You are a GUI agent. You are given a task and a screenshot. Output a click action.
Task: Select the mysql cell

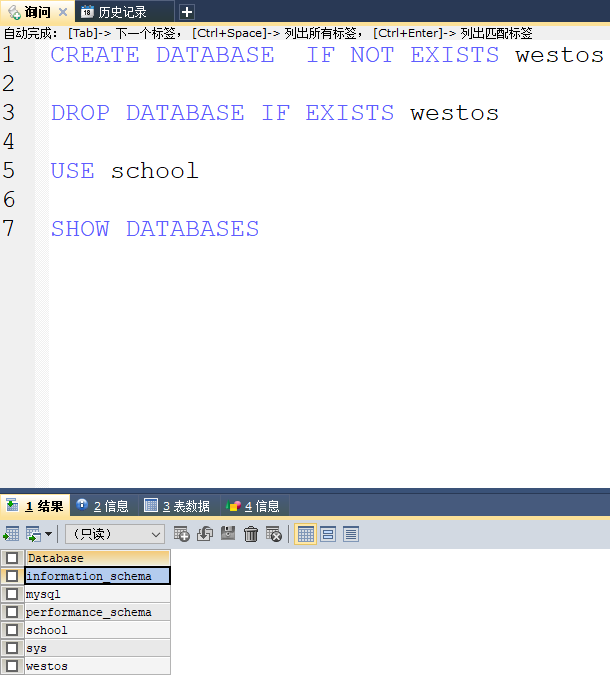[98, 594]
